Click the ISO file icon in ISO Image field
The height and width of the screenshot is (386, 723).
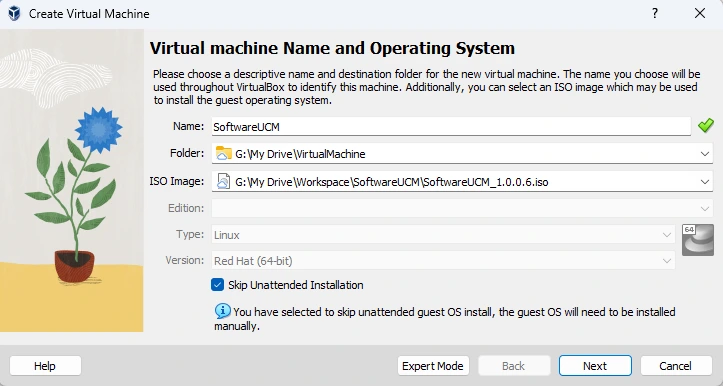(x=224, y=181)
